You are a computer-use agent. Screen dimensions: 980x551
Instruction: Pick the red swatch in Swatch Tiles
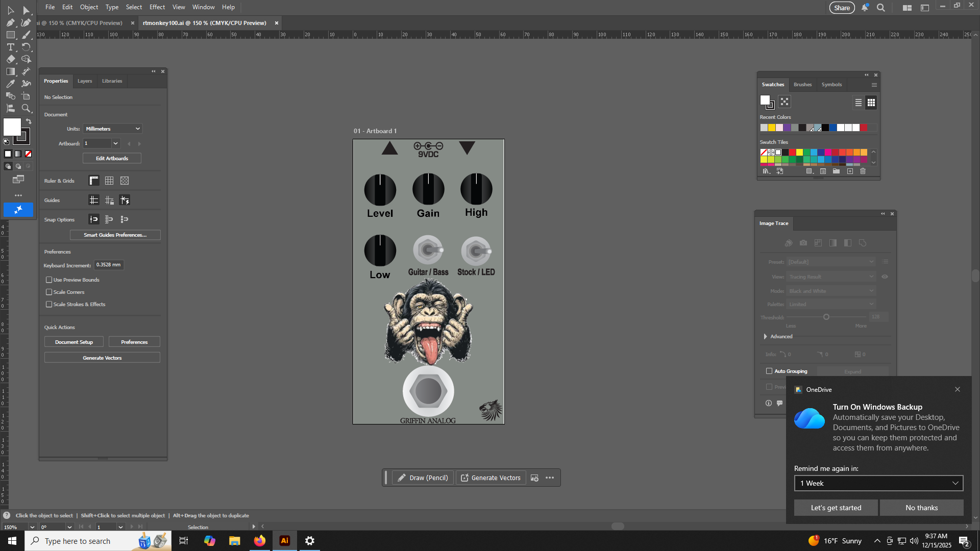pos(792,152)
